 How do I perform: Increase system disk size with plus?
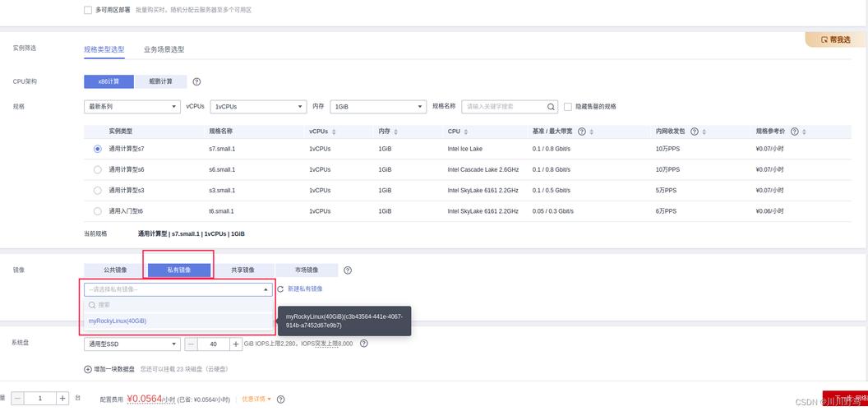coord(236,344)
